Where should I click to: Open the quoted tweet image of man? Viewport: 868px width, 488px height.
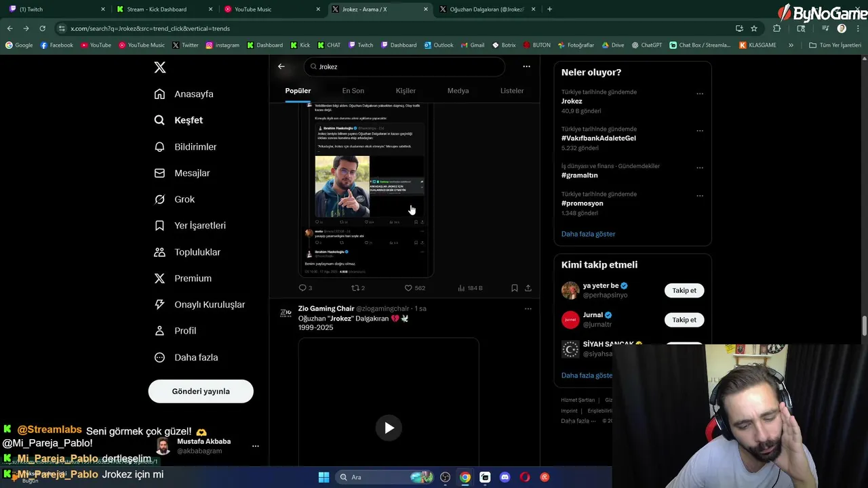pyautogui.click(x=342, y=186)
